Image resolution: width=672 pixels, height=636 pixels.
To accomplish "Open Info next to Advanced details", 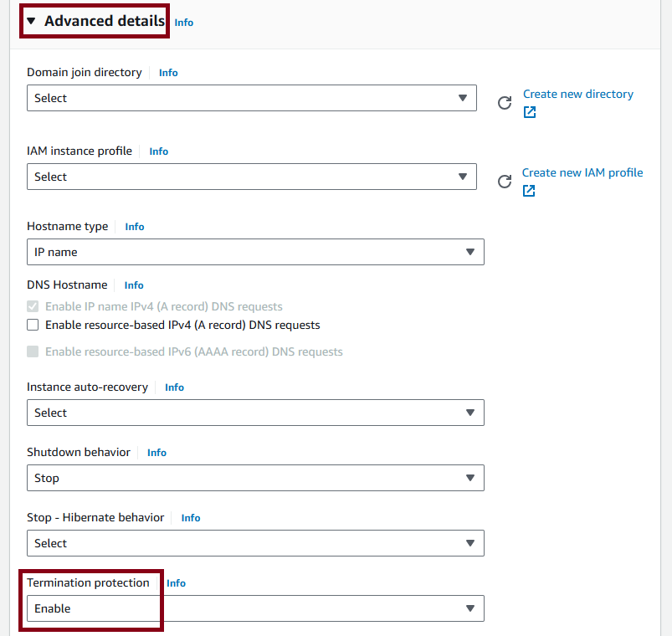I will (184, 23).
